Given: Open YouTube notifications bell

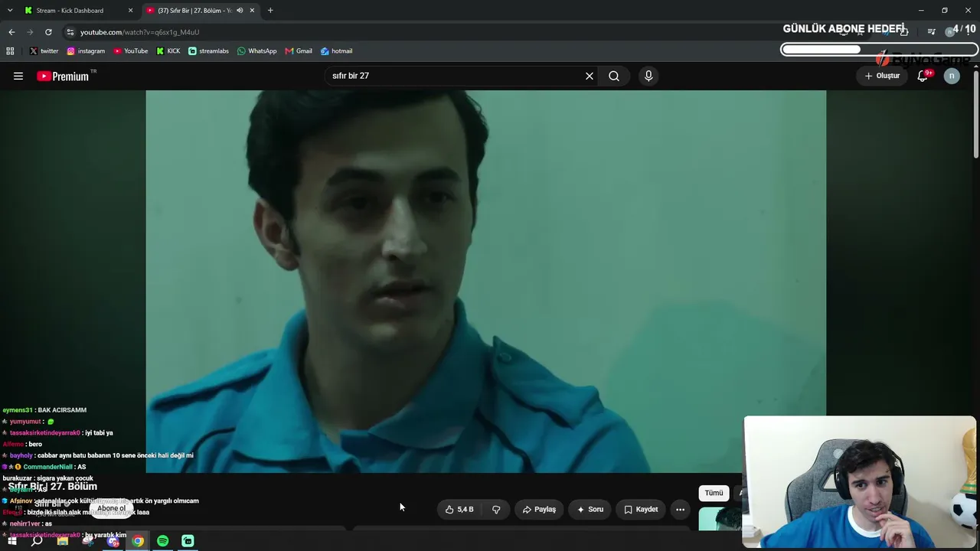Looking at the screenshot, I should coord(923,76).
